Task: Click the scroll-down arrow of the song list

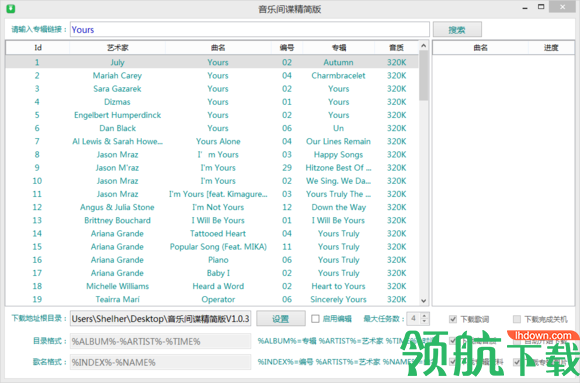Action: pos(424,300)
